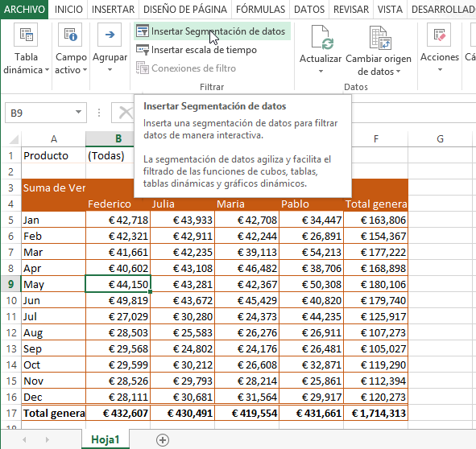Open the DATOS tab
Image resolution: width=476 pixels, height=449 pixels.
click(309, 10)
